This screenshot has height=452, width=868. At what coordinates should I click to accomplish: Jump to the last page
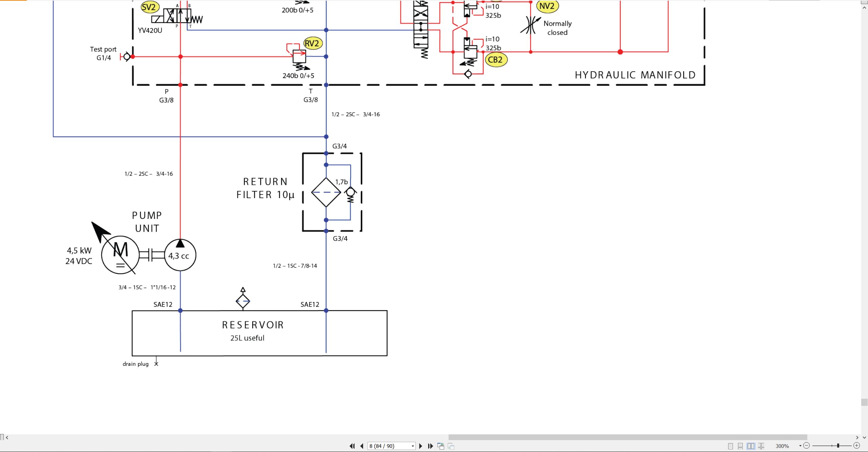point(430,446)
